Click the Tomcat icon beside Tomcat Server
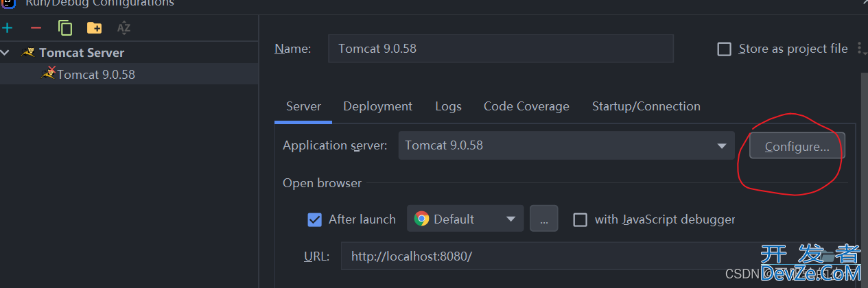This screenshot has width=868, height=288. [28, 52]
